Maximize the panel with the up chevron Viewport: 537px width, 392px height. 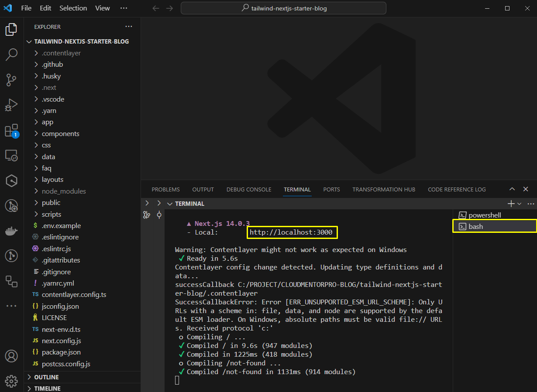512,189
